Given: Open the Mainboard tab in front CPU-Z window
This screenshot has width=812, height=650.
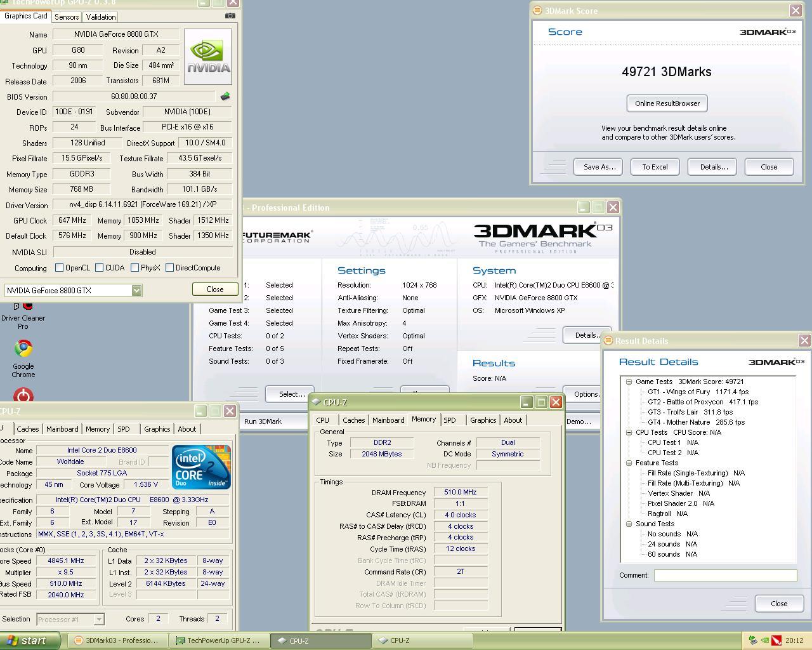Looking at the screenshot, I should (388, 420).
